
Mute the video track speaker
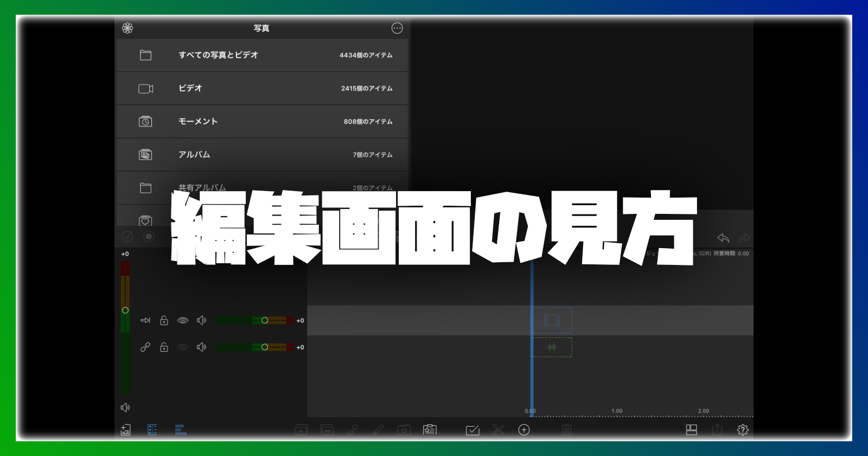coord(201,320)
